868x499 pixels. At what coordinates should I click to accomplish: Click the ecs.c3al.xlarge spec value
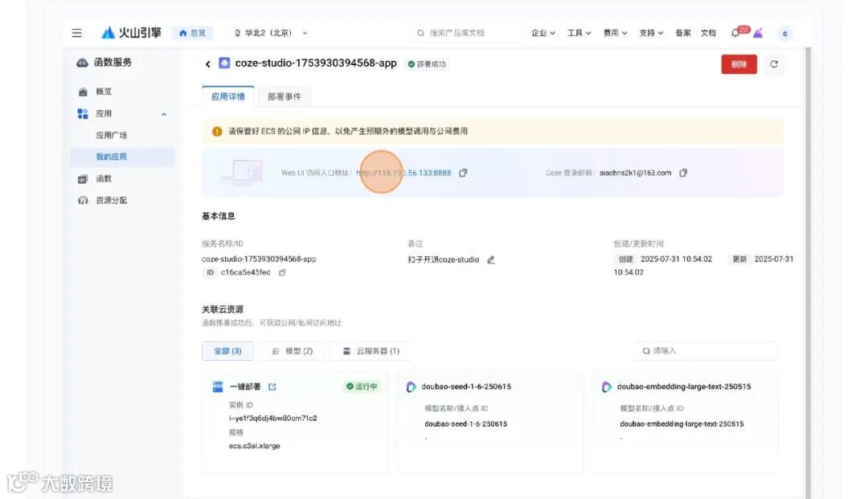pyautogui.click(x=255, y=445)
